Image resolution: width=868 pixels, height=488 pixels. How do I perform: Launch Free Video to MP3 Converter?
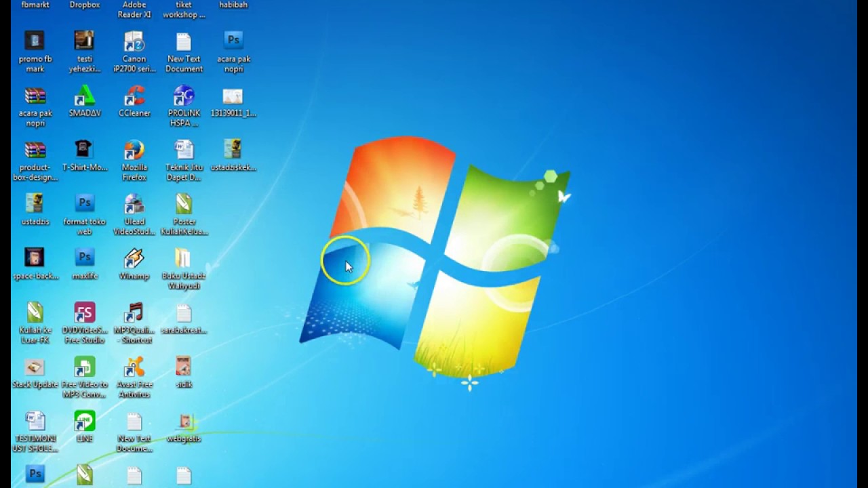click(84, 367)
